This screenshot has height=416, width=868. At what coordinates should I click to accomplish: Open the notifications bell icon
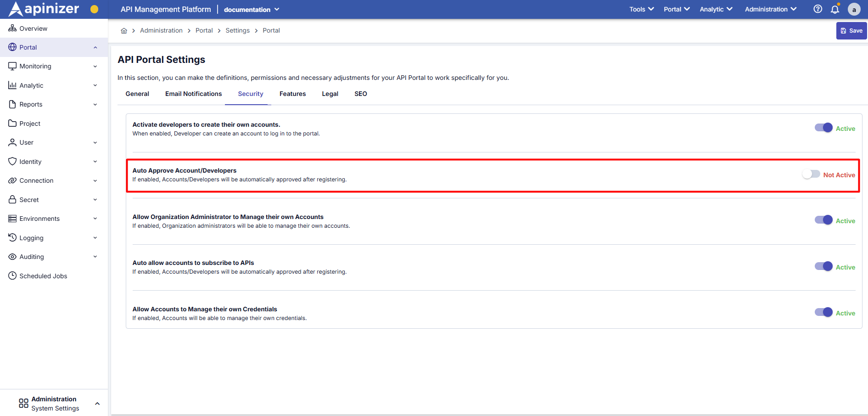835,9
